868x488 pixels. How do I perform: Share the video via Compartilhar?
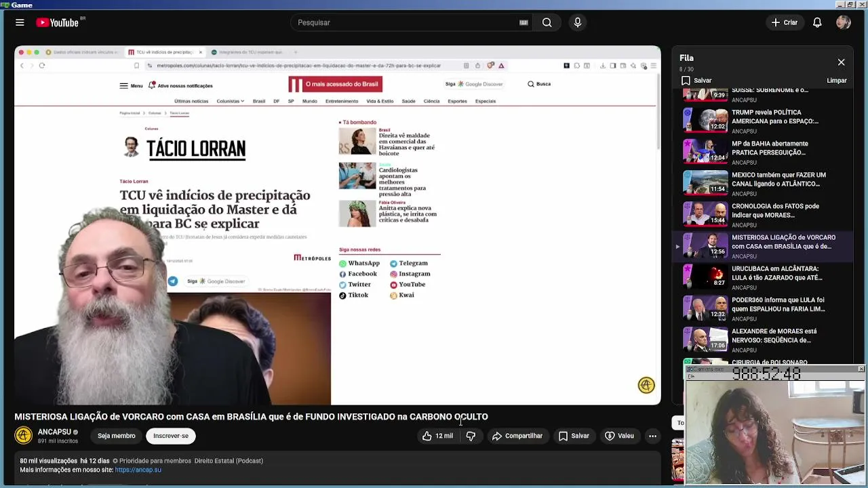(517, 436)
